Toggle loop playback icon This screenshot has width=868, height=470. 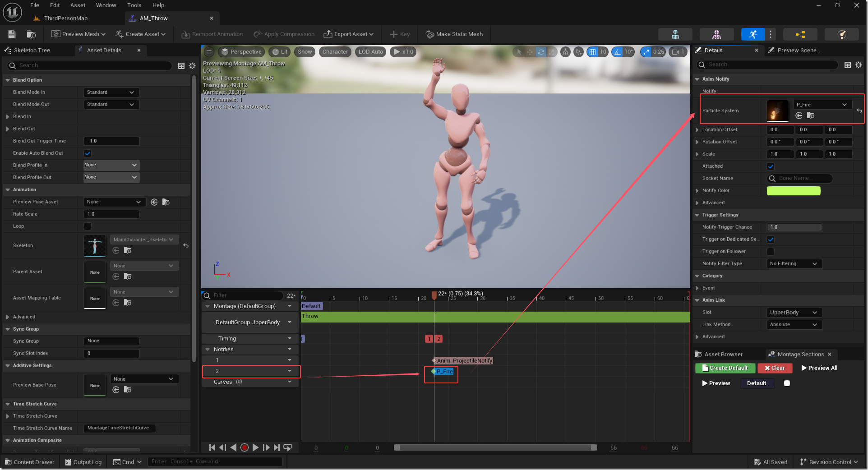(x=288, y=447)
